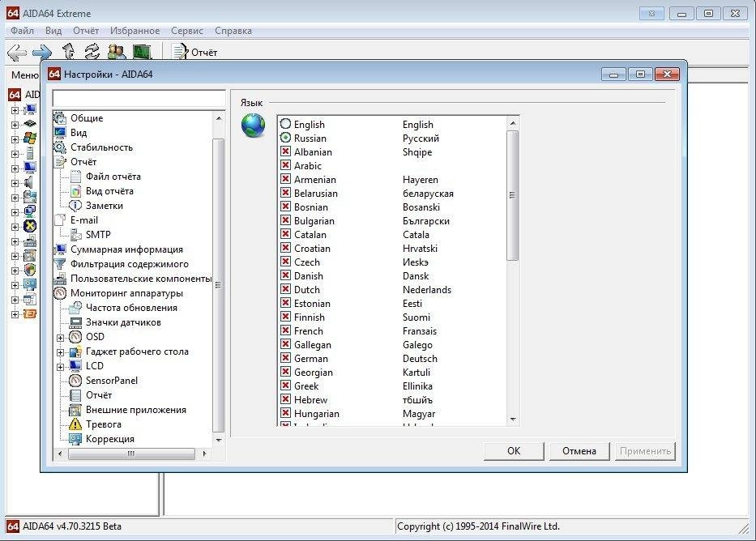This screenshot has width=756, height=541.
Task: Click the Отчёт report toolbar button
Action: coord(194,52)
